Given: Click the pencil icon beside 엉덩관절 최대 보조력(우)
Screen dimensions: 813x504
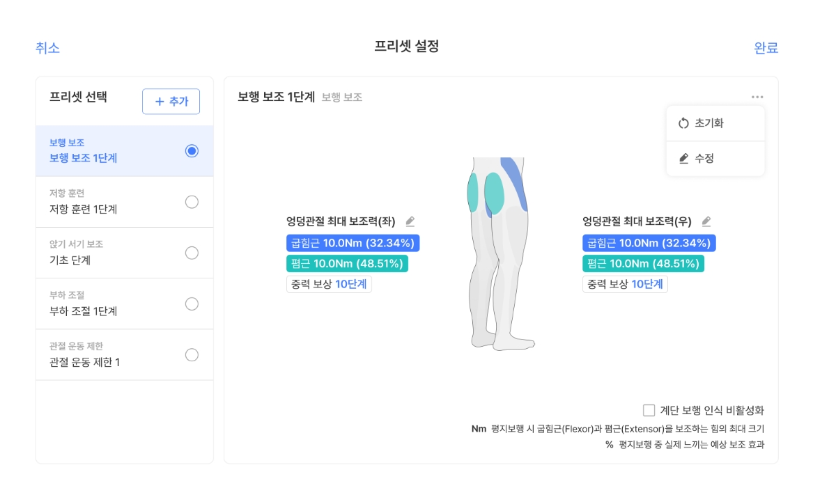Looking at the screenshot, I should (706, 221).
